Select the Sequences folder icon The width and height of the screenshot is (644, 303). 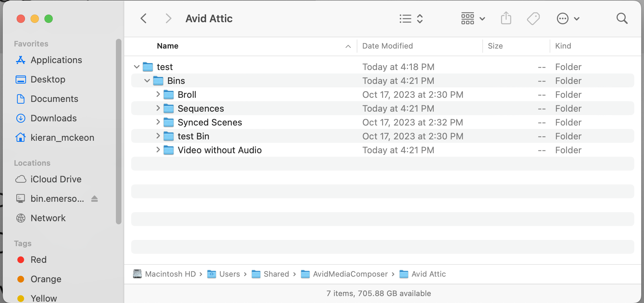(x=169, y=108)
